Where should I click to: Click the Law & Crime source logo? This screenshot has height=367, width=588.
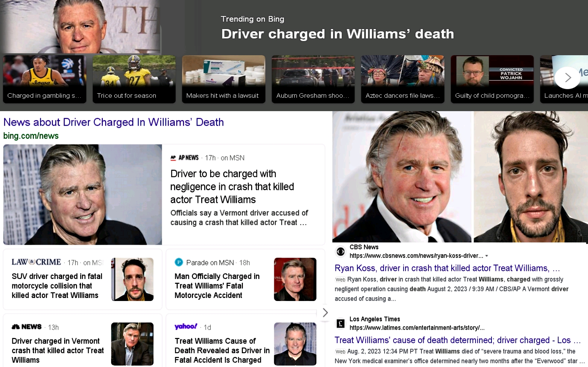[x=36, y=262]
